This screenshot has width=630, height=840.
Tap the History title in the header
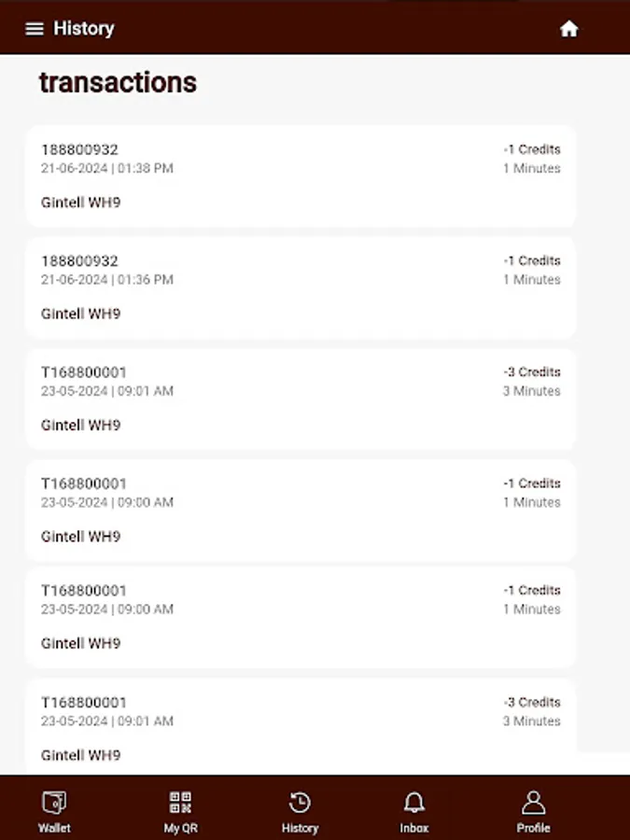85,29
